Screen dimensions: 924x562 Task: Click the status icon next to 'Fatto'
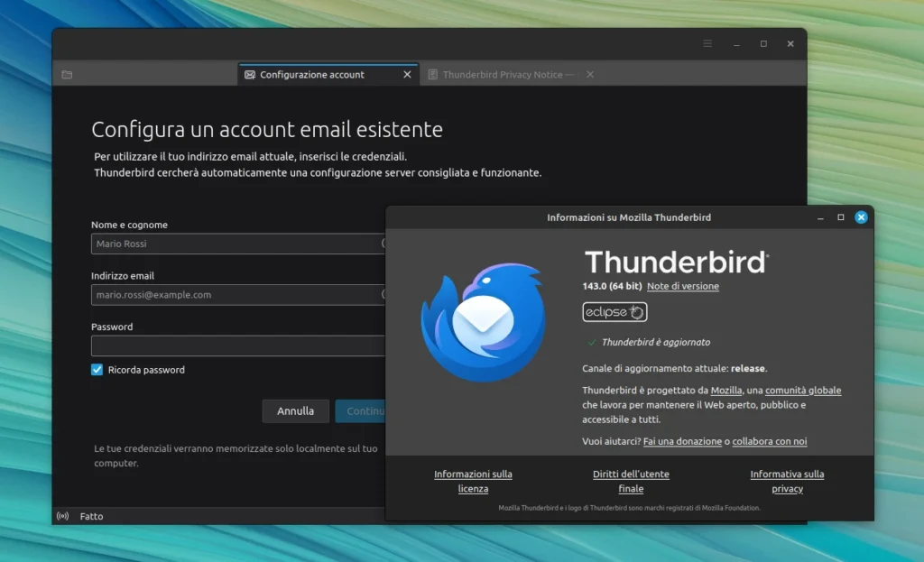pos(62,515)
